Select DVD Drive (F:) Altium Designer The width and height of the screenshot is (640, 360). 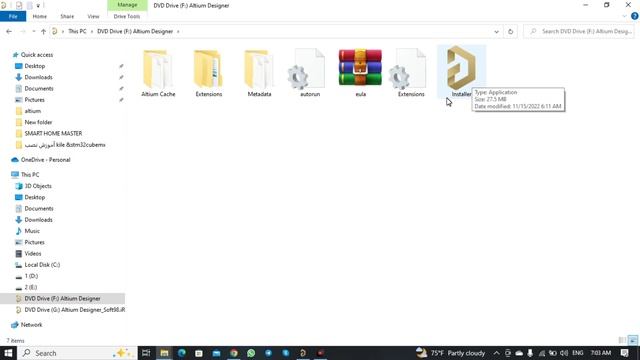62,299
